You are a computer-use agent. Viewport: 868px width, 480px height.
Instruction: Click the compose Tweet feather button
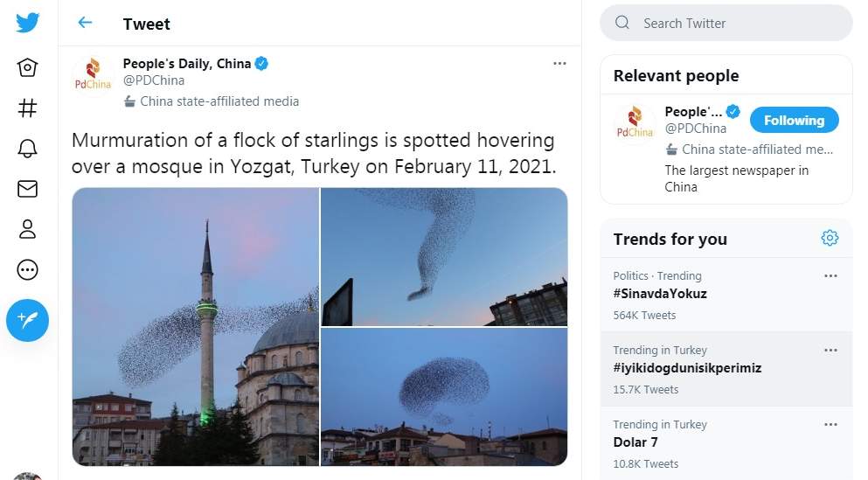click(x=27, y=321)
